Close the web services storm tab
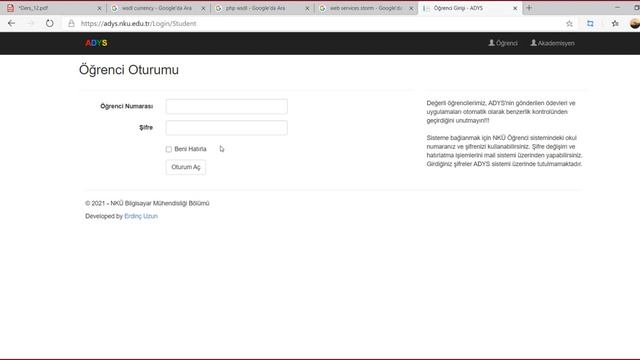 tap(411, 8)
